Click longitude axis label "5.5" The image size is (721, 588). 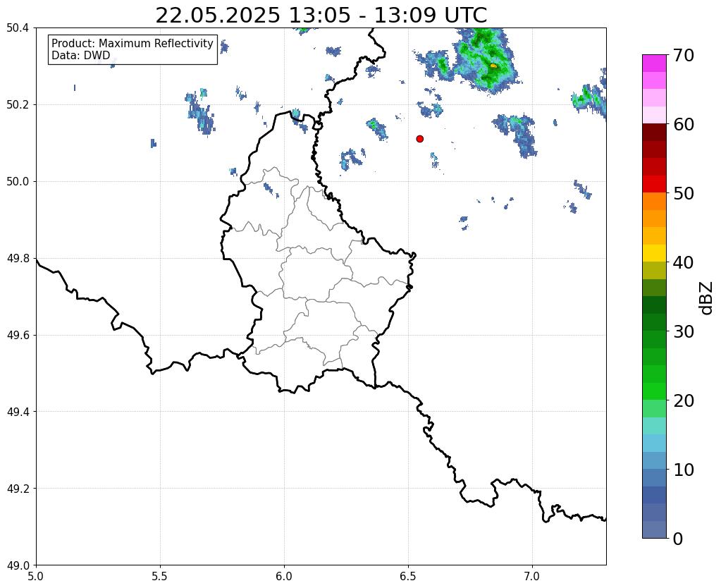click(160, 576)
